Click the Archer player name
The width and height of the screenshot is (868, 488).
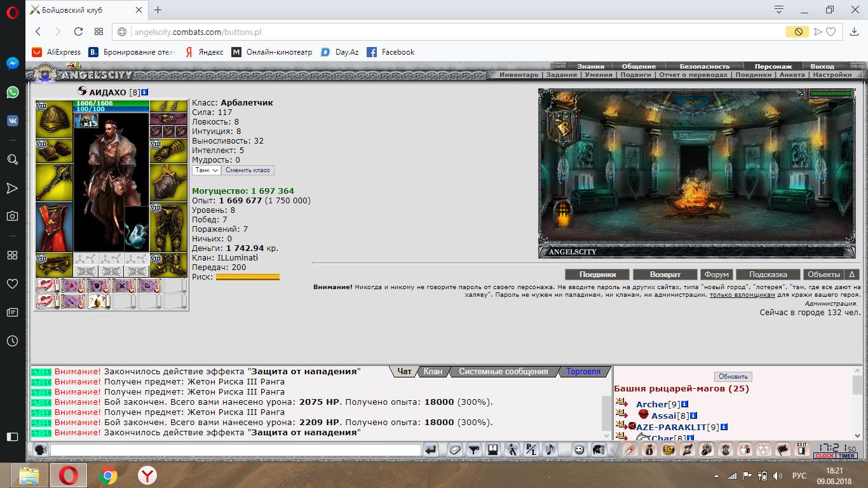[x=652, y=404]
